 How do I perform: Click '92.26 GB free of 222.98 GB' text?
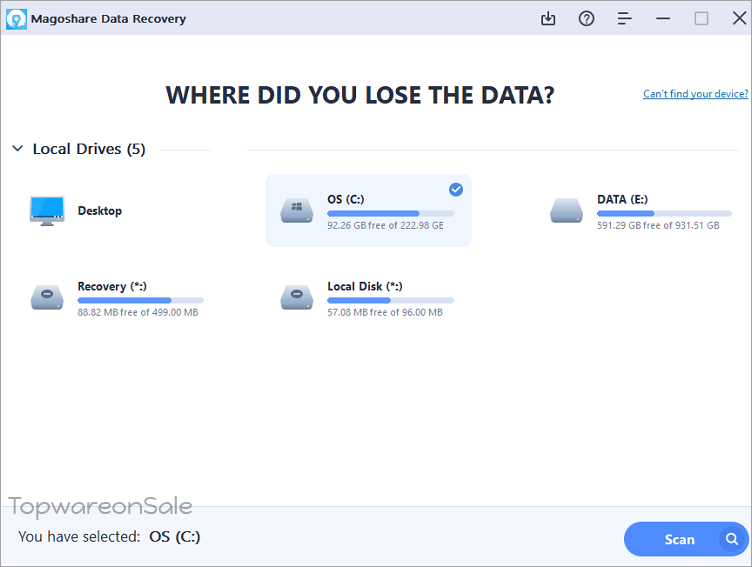click(x=385, y=225)
